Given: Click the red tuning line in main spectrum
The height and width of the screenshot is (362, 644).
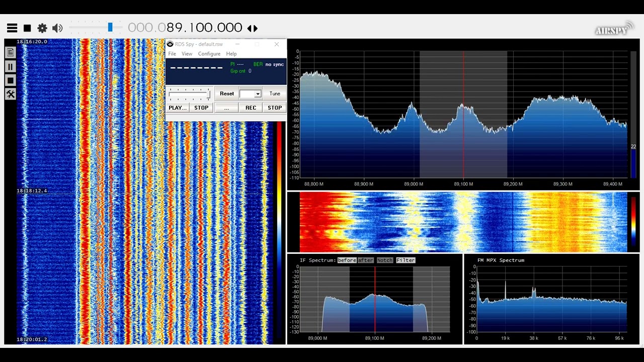Looking at the screenshot, I should [463, 114].
